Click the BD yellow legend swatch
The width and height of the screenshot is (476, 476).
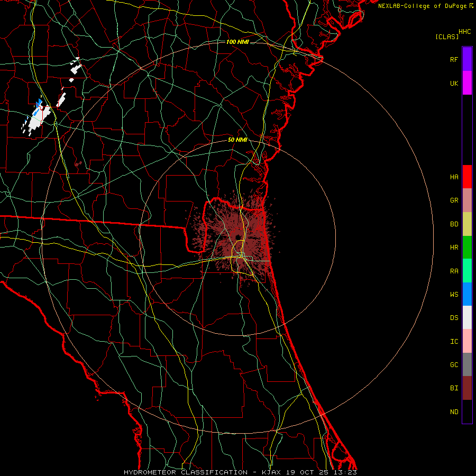click(467, 224)
